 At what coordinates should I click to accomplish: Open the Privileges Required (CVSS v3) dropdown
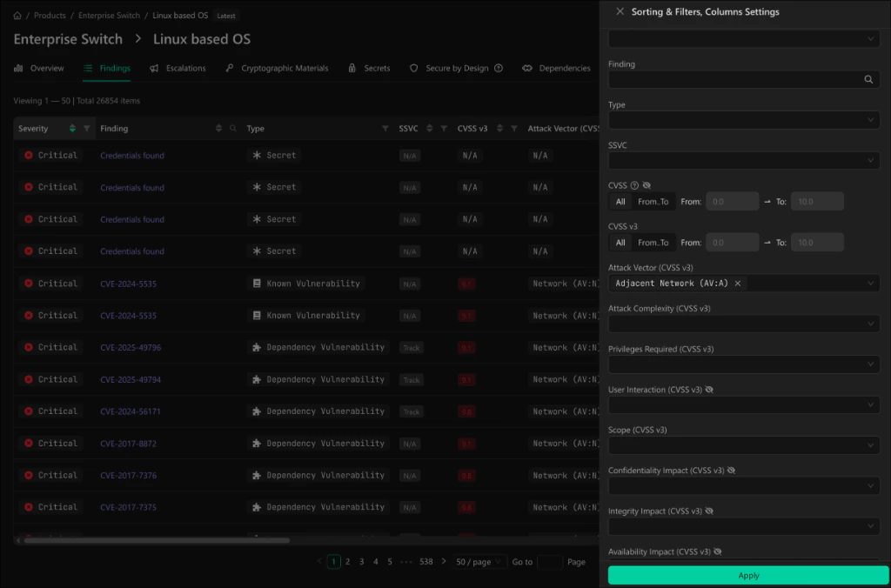pyautogui.click(x=744, y=364)
